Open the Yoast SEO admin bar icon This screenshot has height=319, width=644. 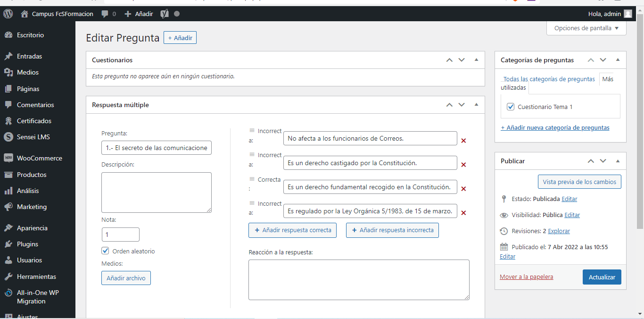[x=165, y=14]
